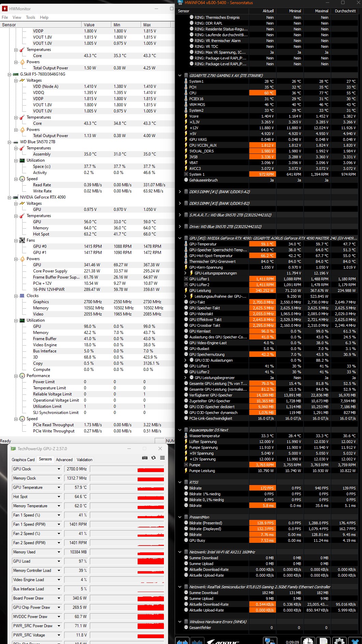
Task: Click thermometer icon beside GPU-Temperatur in HWiNFO
Action: point(186,244)
